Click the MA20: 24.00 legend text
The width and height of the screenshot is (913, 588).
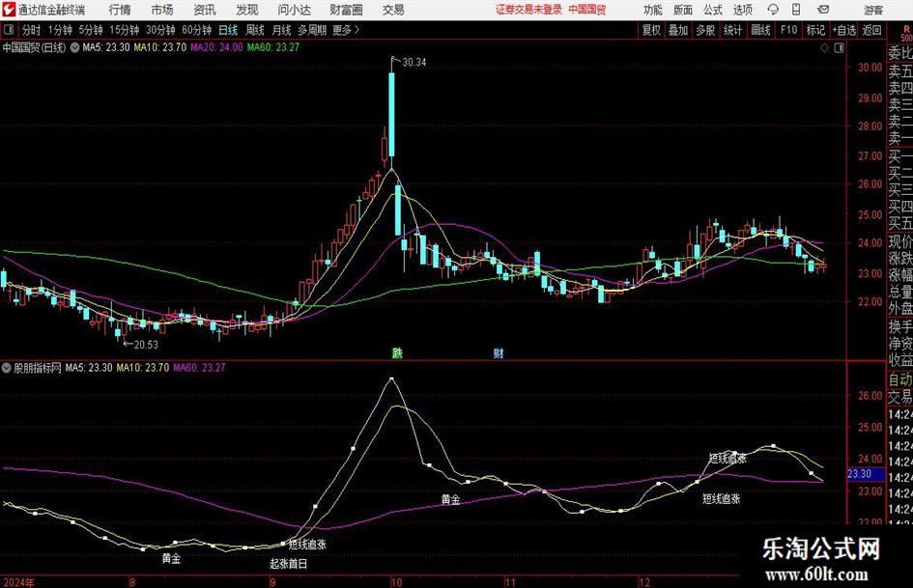click(216, 47)
